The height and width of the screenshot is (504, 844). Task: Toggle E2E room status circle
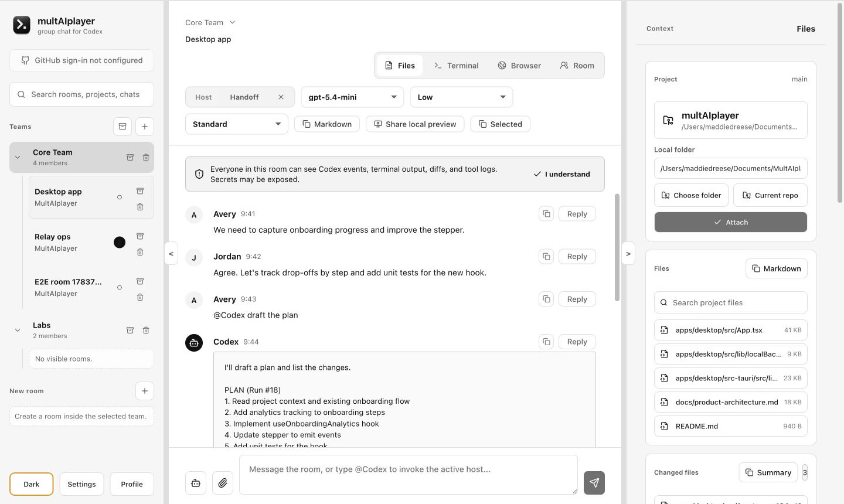(120, 288)
